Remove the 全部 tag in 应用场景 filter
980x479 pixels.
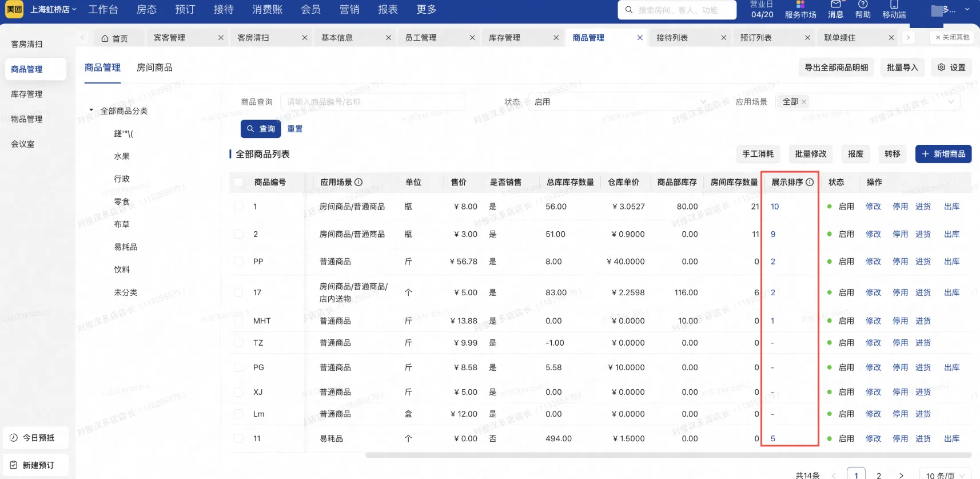pyautogui.click(x=803, y=102)
